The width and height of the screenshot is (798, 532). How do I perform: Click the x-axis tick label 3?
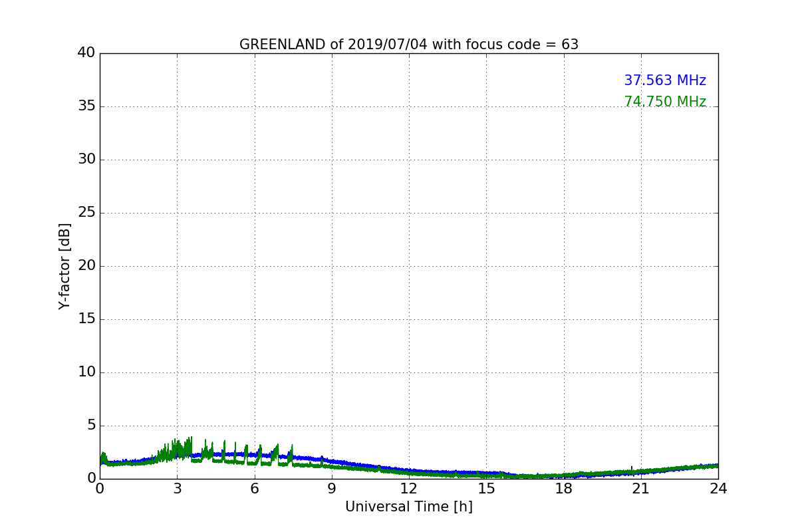177,489
